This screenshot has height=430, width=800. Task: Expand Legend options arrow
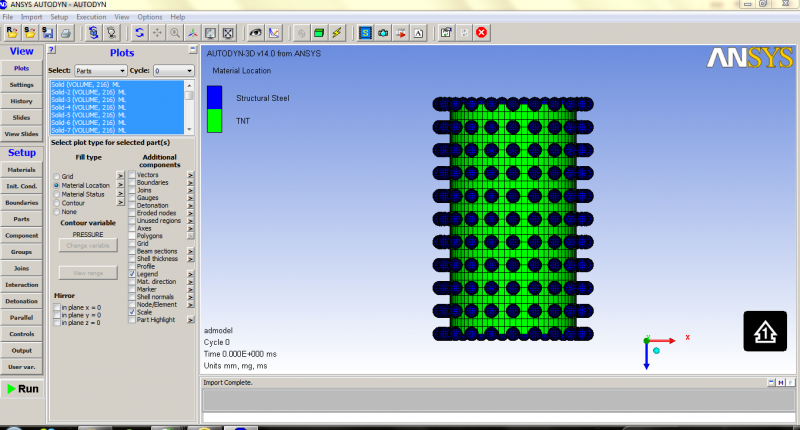tap(190, 274)
